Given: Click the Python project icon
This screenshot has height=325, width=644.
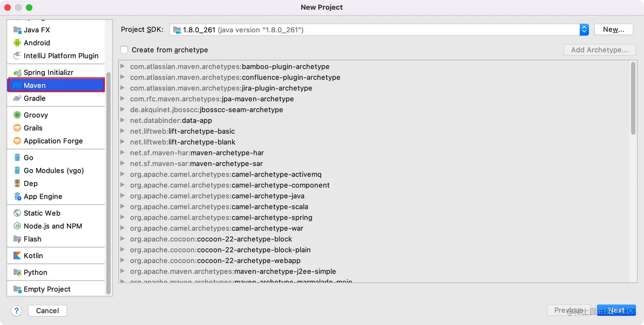Looking at the screenshot, I should tap(17, 272).
